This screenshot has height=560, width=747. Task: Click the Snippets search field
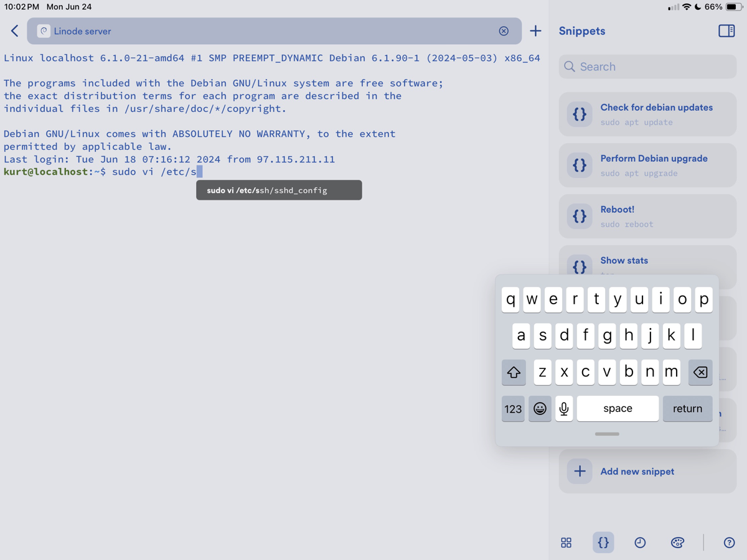pyautogui.click(x=647, y=67)
